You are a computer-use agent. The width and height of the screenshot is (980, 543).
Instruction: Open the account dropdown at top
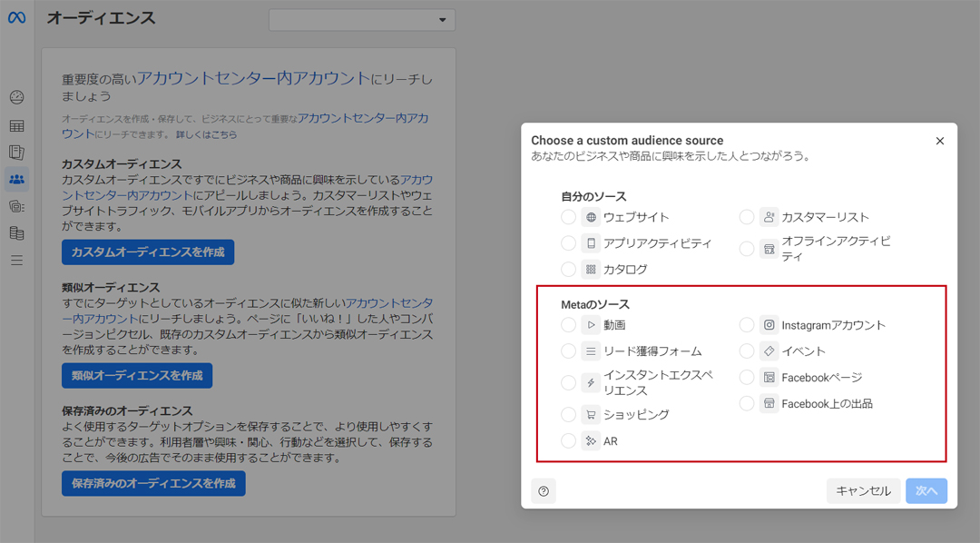[x=362, y=20]
